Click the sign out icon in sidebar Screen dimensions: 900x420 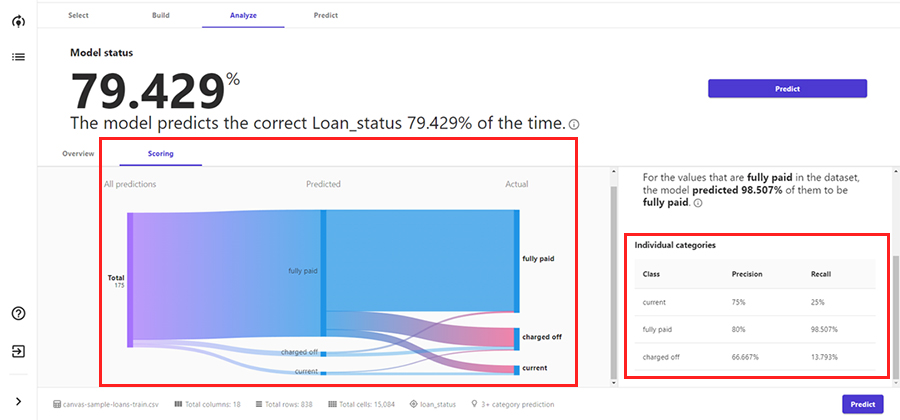18,351
